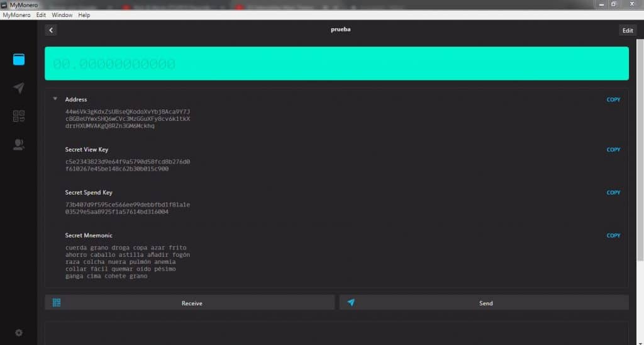The image size is (644, 345).
Task: Copy the wallet Address
Action: pyautogui.click(x=613, y=99)
